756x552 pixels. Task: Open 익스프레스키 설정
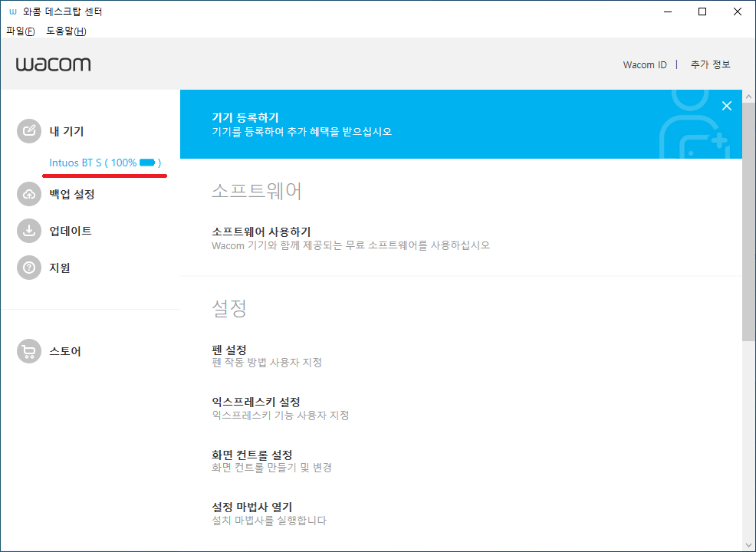[x=256, y=402]
